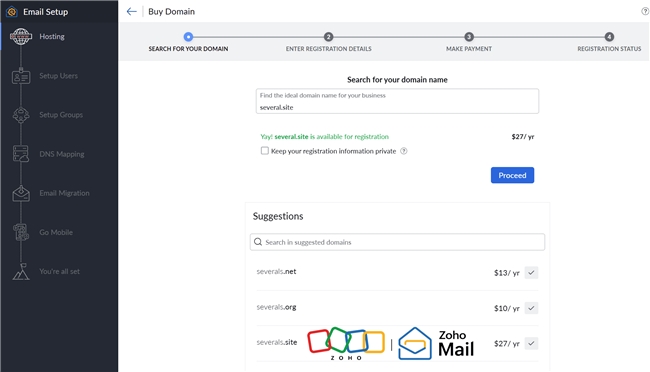Toggle the checkmark for severals.net
This screenshot has width=650, height=372.
pyautogui.click(x=531, y=272)
